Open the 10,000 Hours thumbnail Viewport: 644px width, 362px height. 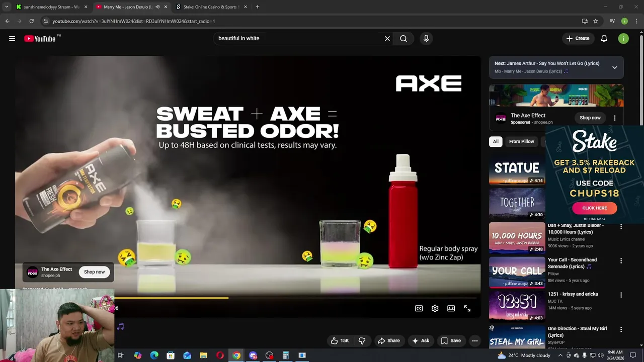point(517,238)
